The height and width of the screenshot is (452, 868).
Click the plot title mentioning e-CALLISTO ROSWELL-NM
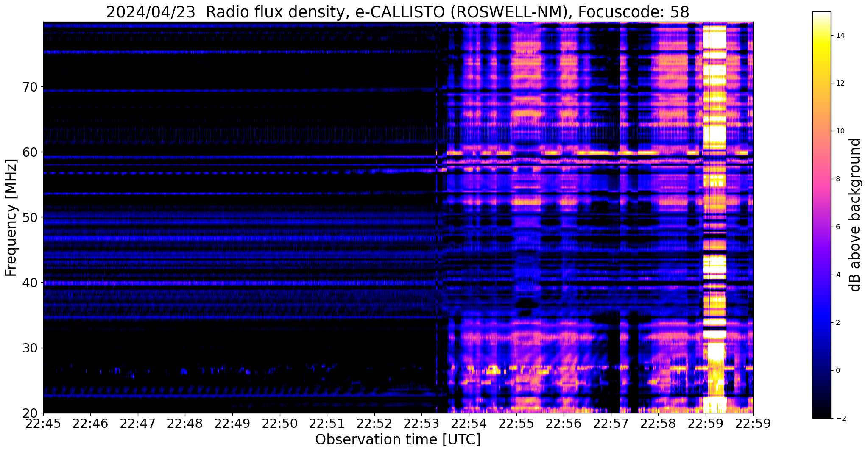tap(398, 12)
